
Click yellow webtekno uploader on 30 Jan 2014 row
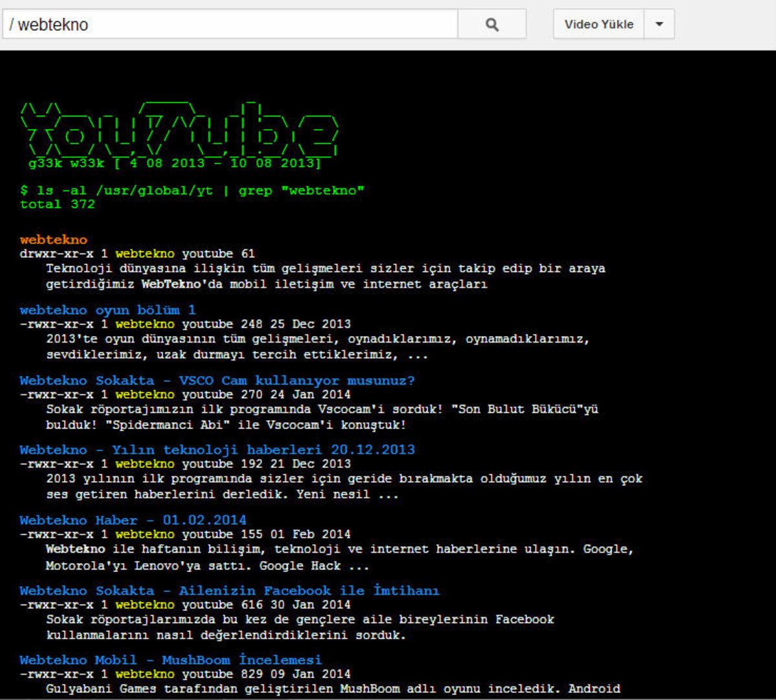point(145,605)
